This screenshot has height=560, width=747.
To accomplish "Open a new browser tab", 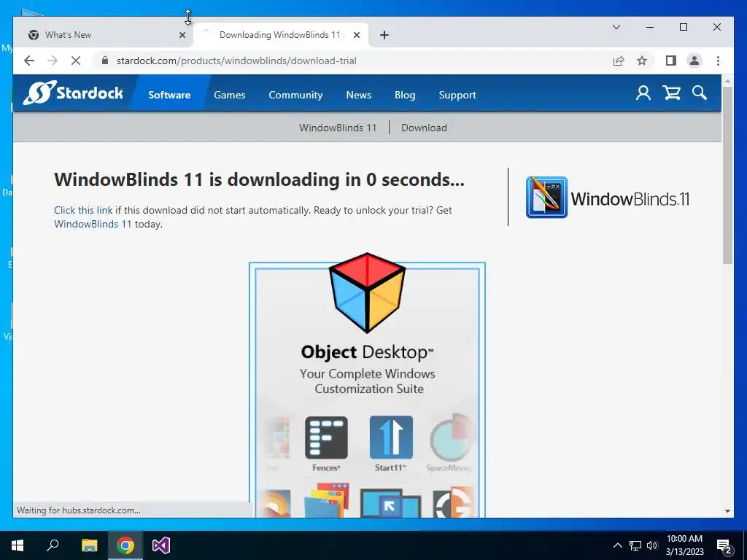I will pyautogui.click(x=384, y=35).
